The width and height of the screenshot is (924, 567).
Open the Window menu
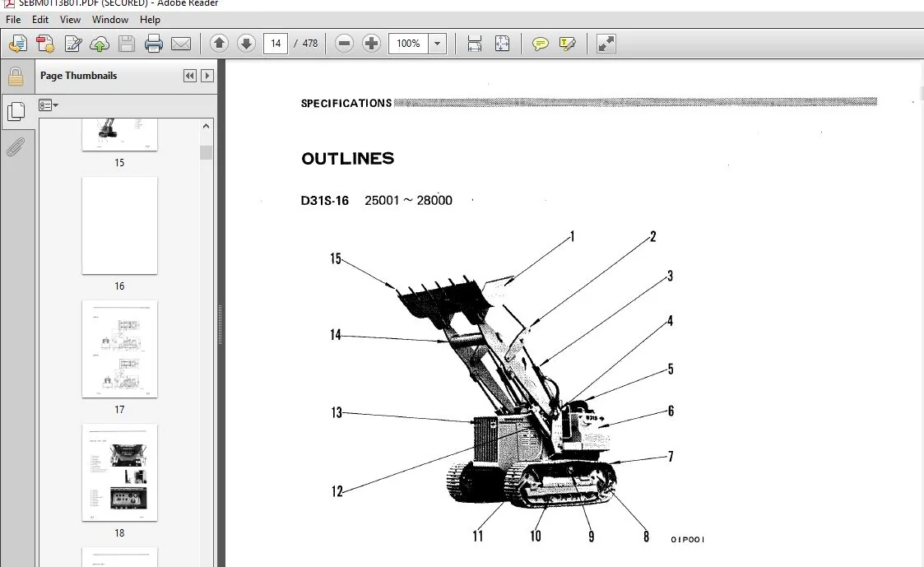pyautogui.click(x=110, y=20)
